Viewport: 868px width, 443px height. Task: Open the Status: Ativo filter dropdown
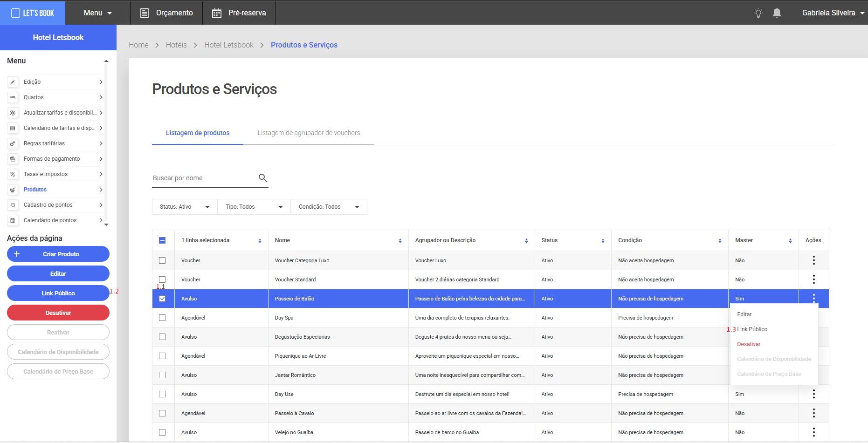pyautogui.click(x=185, y=207)
